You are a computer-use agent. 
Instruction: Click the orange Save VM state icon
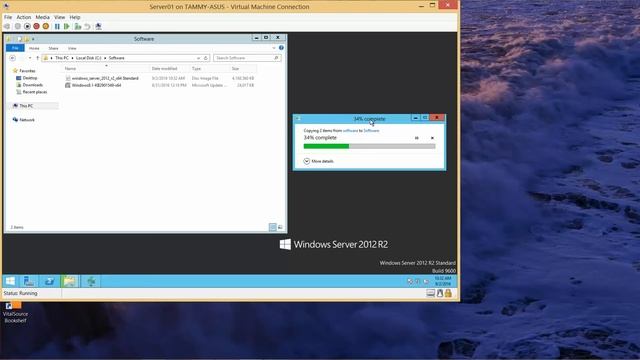click(x=46, y=27)
